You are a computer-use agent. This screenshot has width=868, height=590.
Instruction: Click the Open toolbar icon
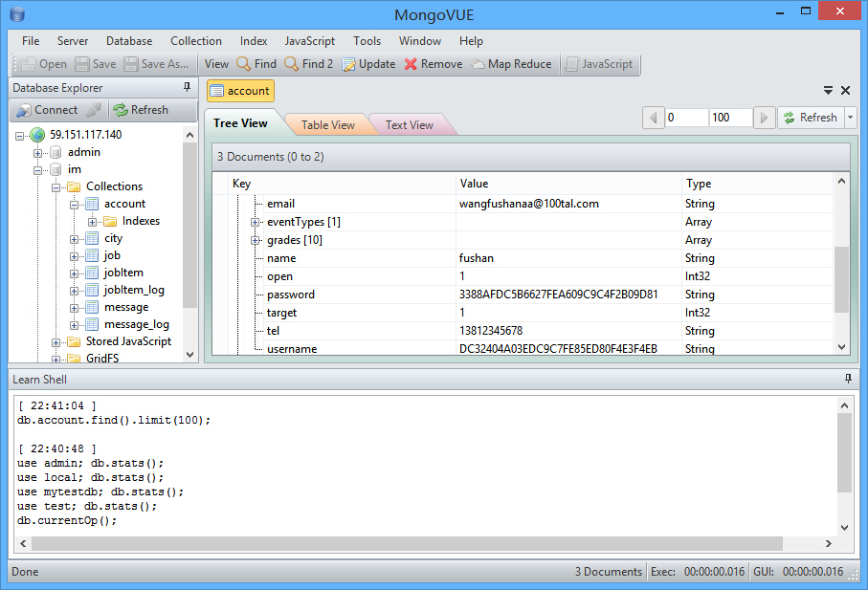pyautogui.click(x=29, y=64)
